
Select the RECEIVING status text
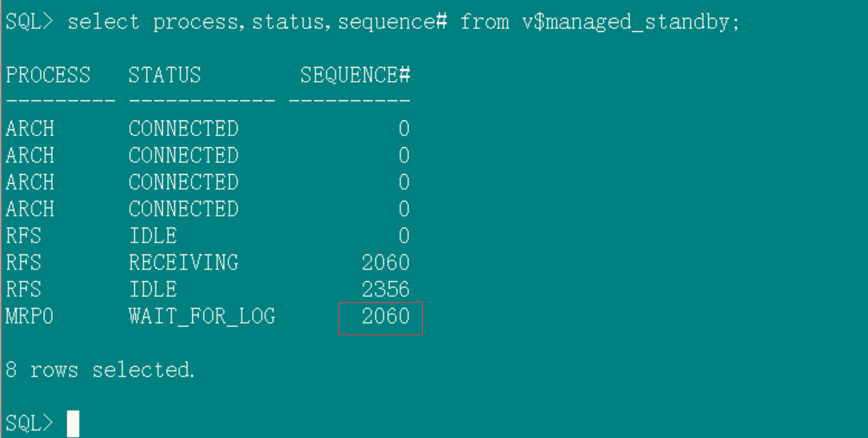click(x=183, y=263)
